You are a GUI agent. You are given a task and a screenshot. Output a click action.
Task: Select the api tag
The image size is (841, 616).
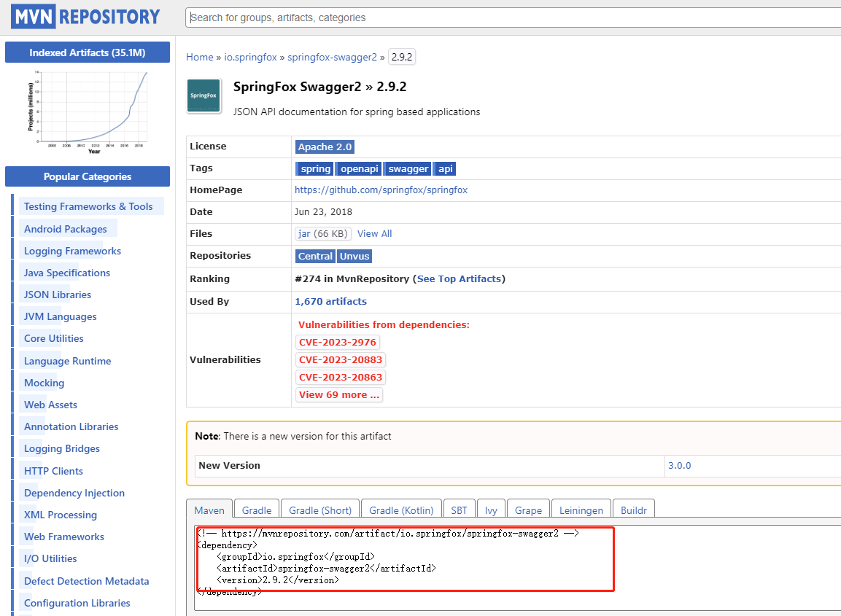pos(445,169)
